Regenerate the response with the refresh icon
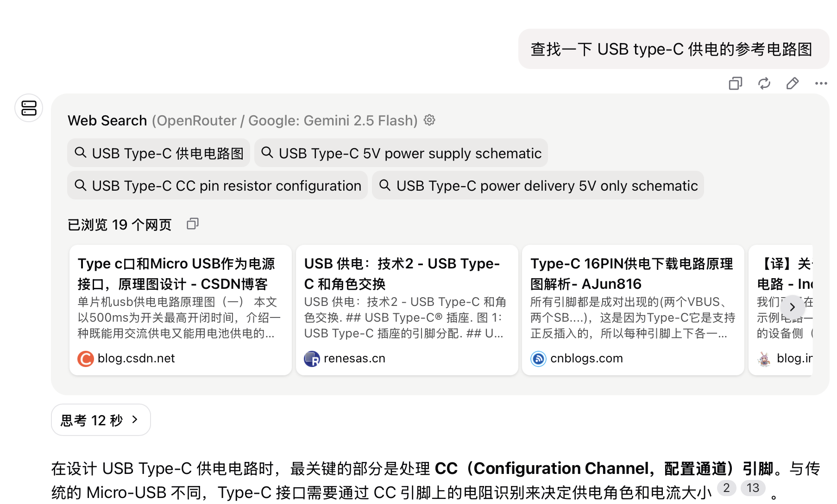 [x=764, y=83]
